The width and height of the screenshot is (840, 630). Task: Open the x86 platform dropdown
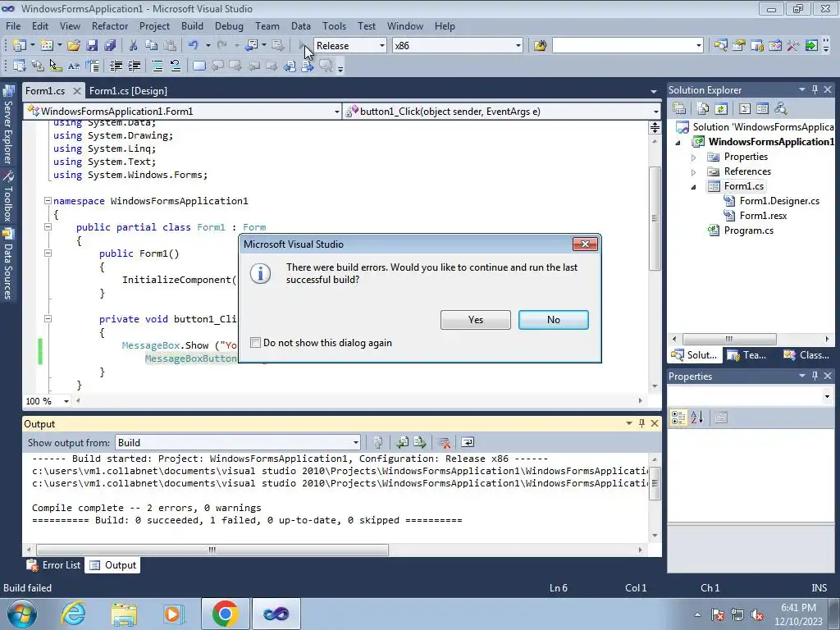point(518,46)
